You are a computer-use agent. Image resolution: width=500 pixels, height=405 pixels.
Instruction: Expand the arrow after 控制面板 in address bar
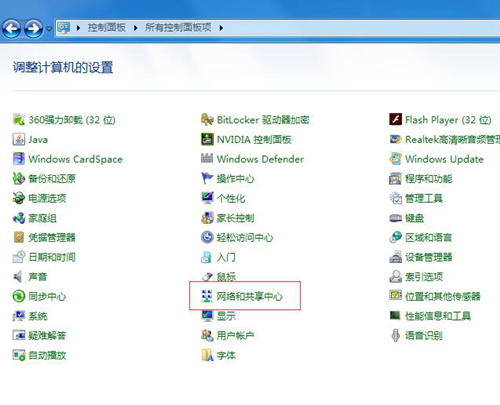tap(135, 28)
